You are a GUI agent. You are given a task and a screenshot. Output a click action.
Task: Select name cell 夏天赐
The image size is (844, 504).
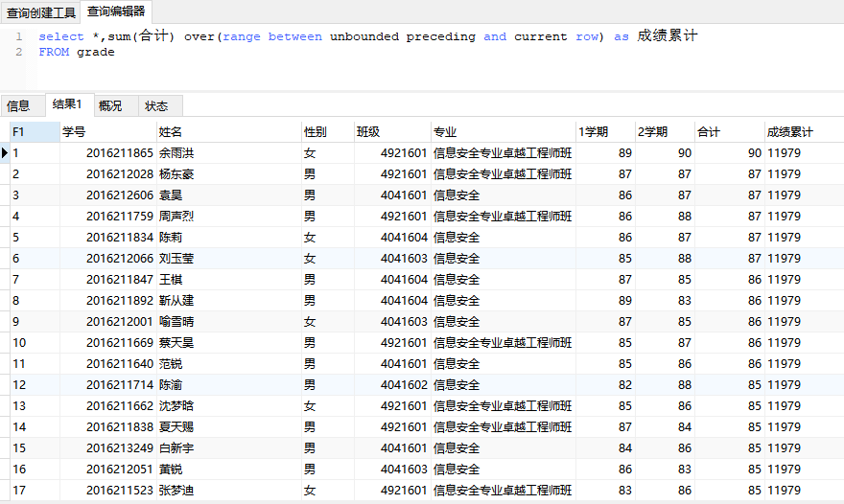click(229, 427)
